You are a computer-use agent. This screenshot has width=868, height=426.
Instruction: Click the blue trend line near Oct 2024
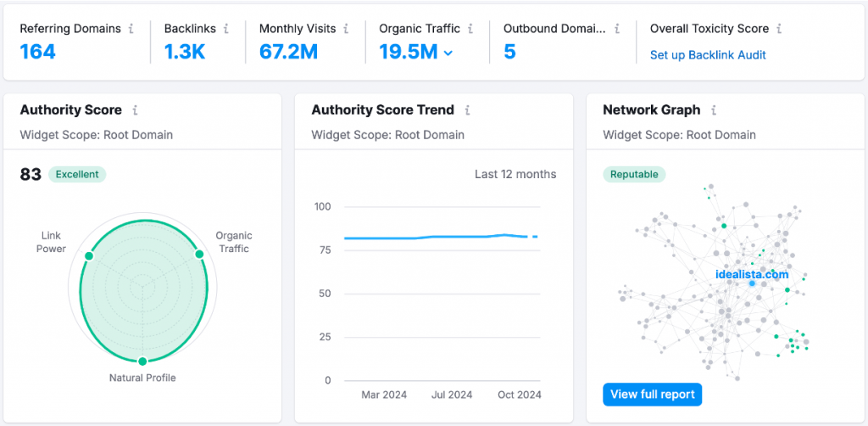[506, 235]
